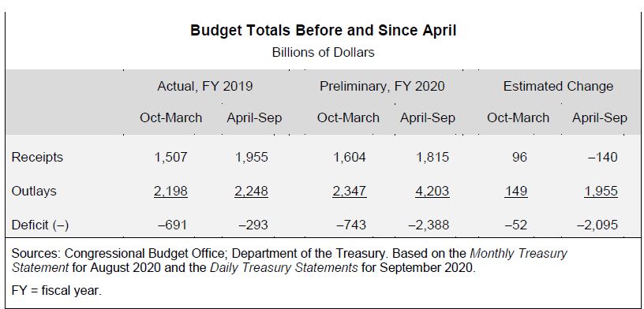Click the underlined 4,203 outlays value
644x309 pixels.
click(432, 192)
